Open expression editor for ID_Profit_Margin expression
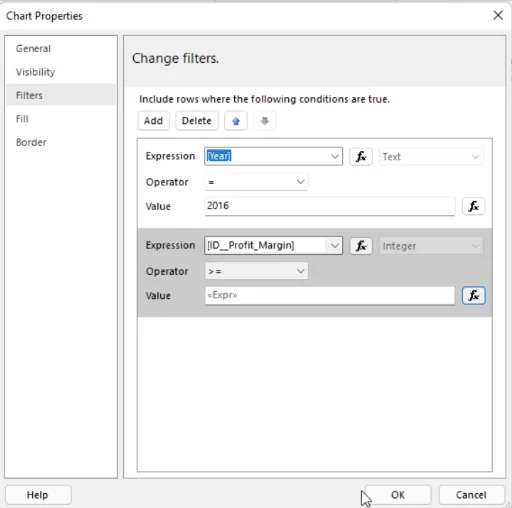Image resolution: width=512 pixels, height=508 pixels. point(361,246)
